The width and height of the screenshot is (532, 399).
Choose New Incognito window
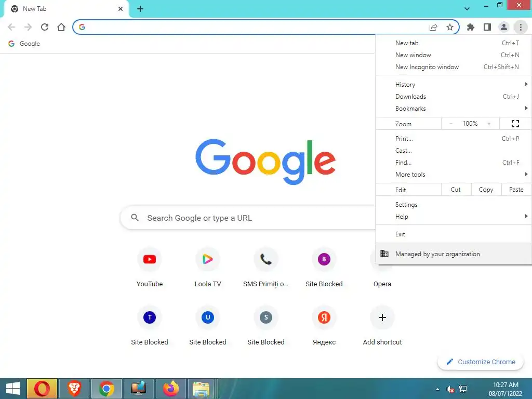pos(454,67)
